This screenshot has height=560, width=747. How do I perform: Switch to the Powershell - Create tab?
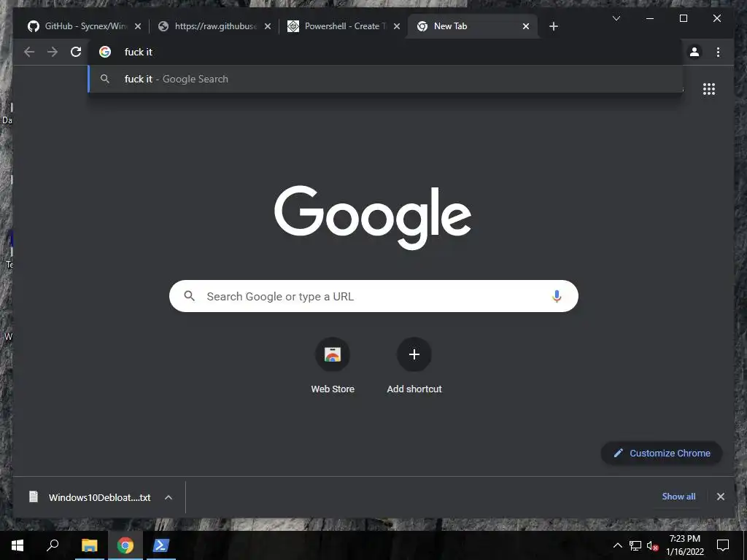pos(345,26)
